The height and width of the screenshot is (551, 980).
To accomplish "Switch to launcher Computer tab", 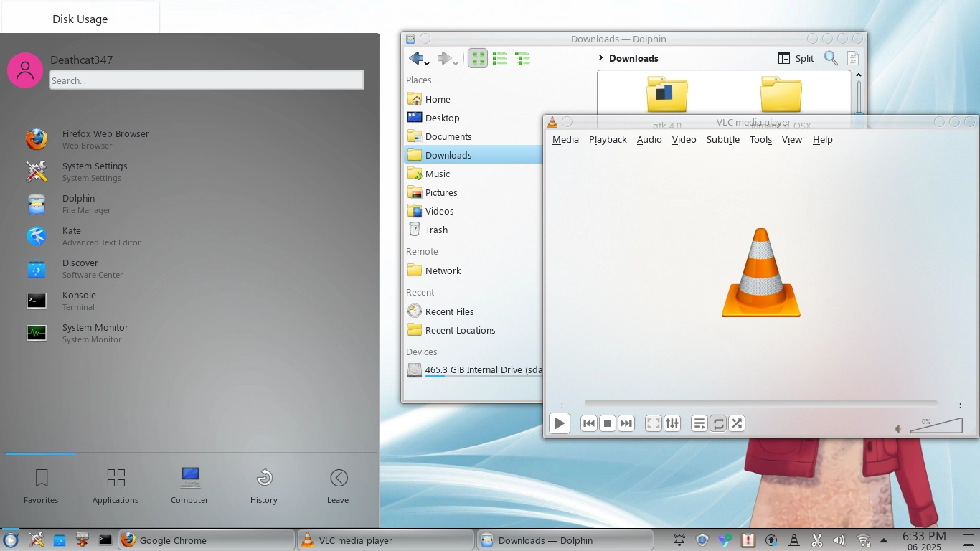I will 189,486.
